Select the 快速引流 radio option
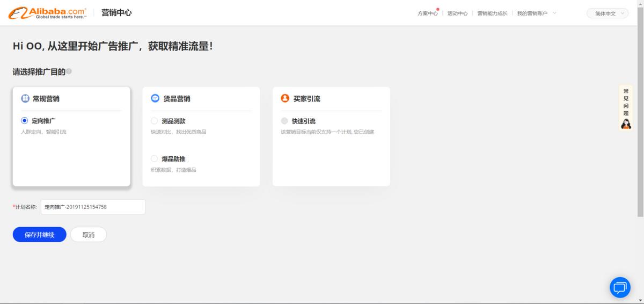The width and height of the screenshot is (644, 304). [284, 121]
